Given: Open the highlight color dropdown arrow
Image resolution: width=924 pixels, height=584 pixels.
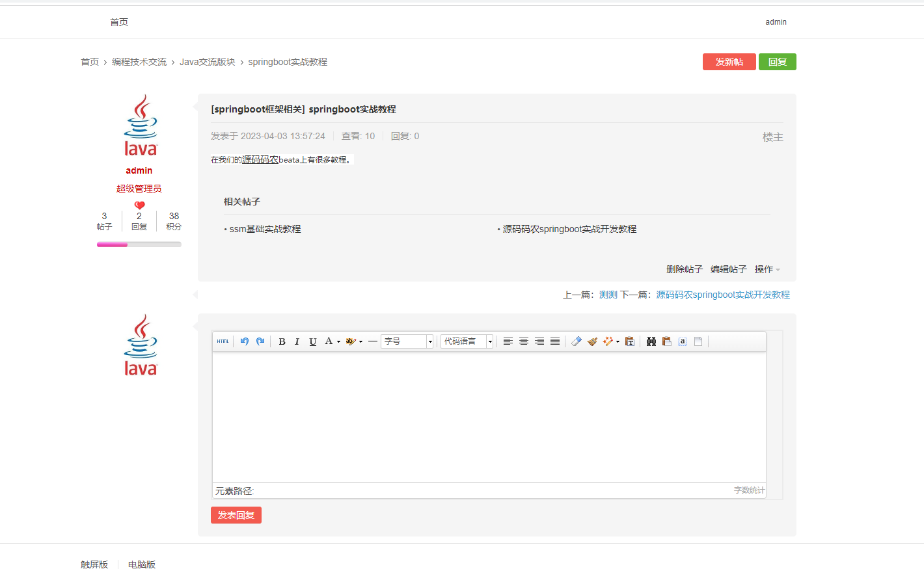Looking at the screenshot, I should click(360, 341).
